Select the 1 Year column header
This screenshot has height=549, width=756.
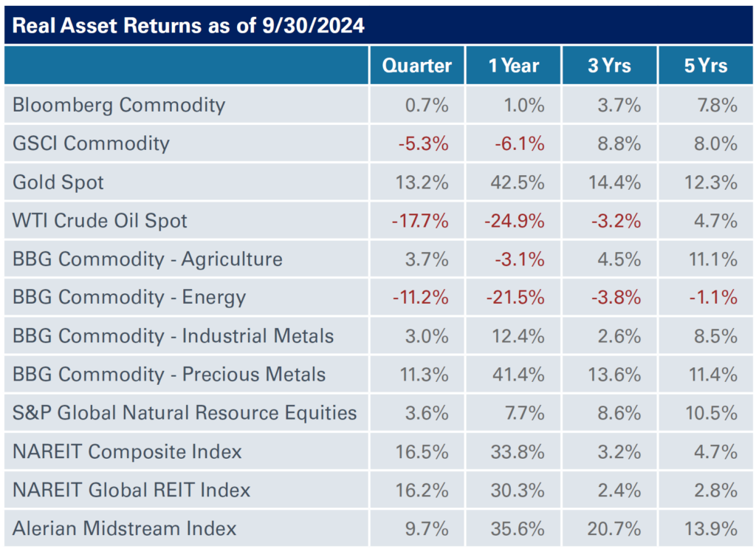pos(514,66)
